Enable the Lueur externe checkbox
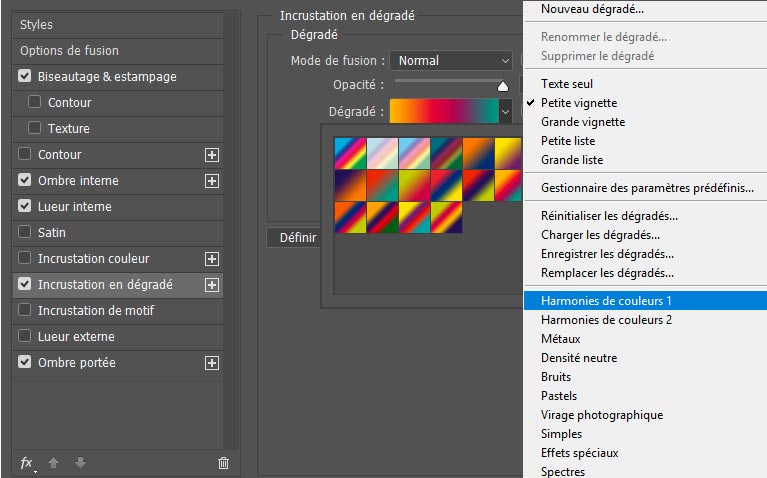Viewport: 767px width, 478px height. pos(25,337)
